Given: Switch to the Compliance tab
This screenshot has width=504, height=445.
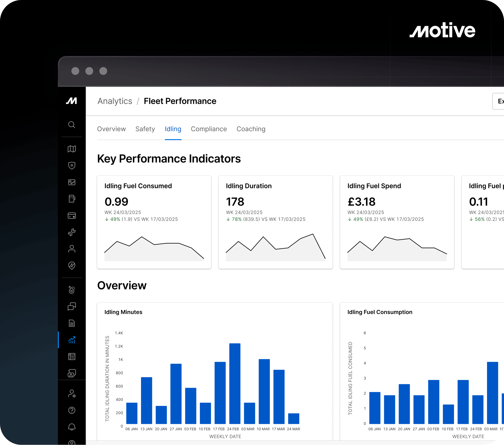Looking at the screenshot, I should (x=209, y=129).
